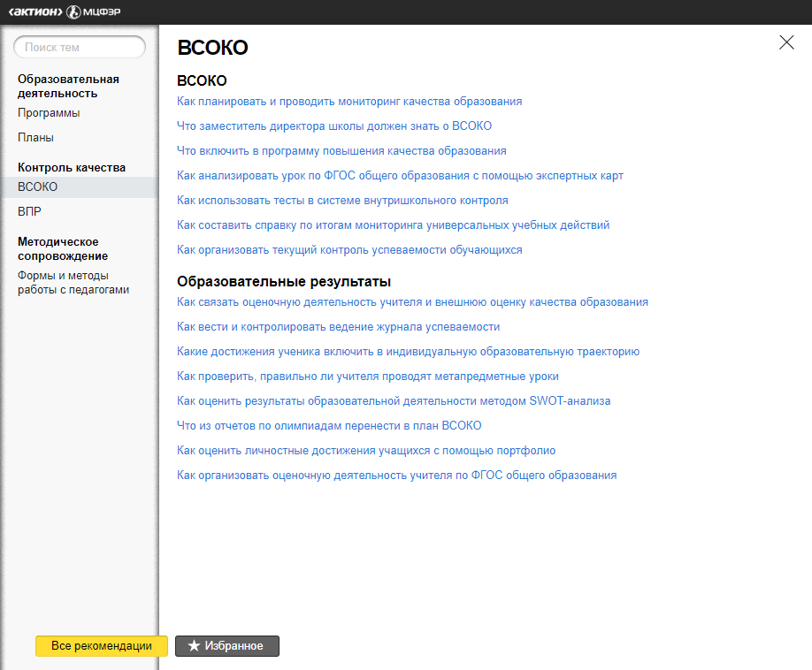812x670 pixels.
Task: Select Планы in the sidebar
Action: point(35,138)
